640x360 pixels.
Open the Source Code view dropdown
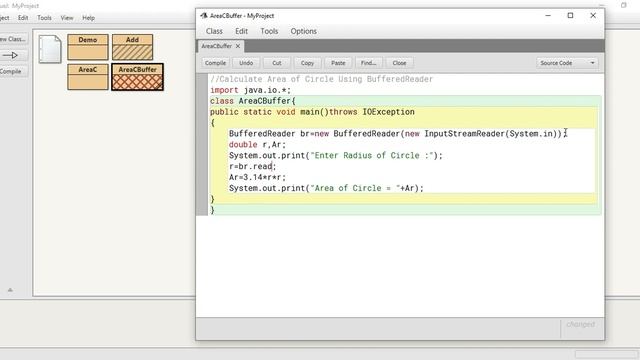567,63
